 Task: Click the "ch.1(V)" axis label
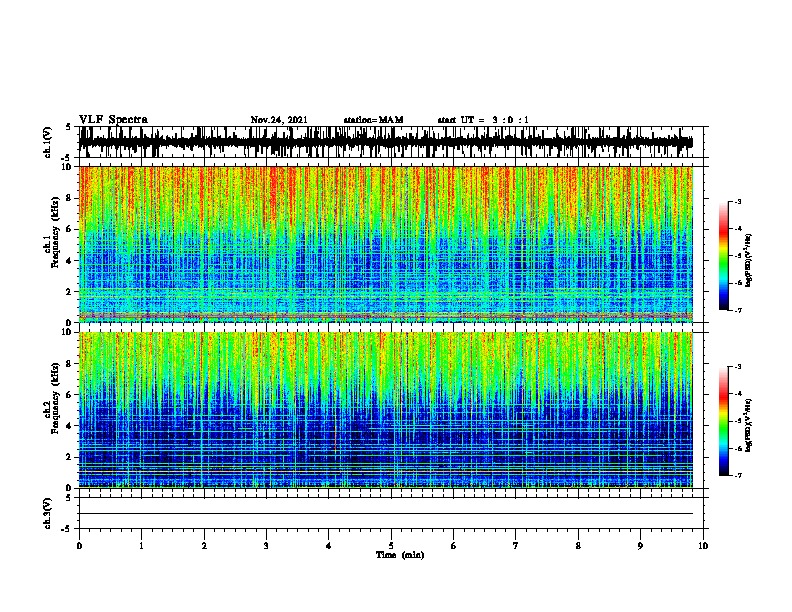[x=47, y=142]
